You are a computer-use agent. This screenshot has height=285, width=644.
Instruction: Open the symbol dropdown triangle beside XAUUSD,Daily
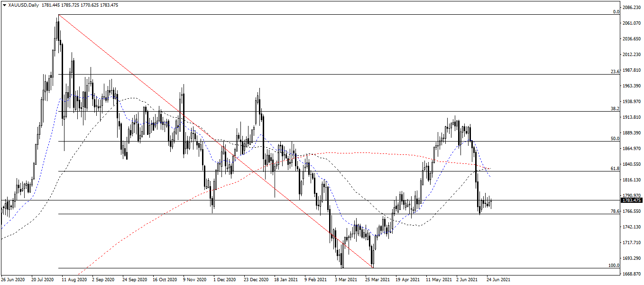coord(6,5)
